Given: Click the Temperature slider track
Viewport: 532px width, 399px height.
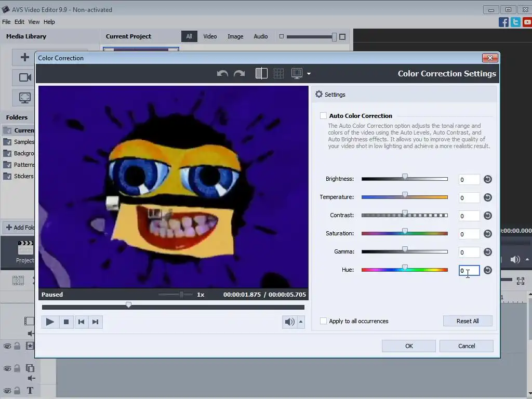Looking at the screenshot, I should 404,197.
